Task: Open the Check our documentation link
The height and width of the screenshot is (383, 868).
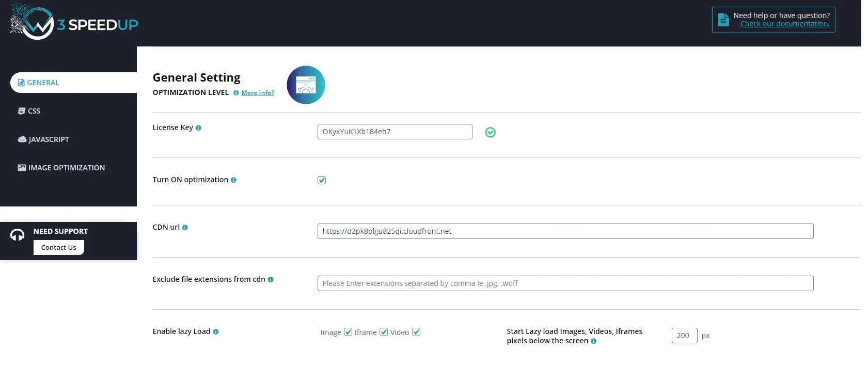Action: pyautogui.click(x=784, y=24)
